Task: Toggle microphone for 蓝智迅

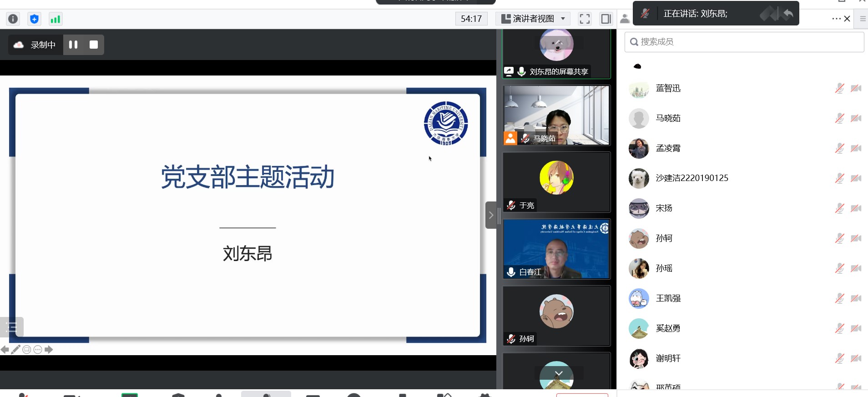Action: coord(839,88)
